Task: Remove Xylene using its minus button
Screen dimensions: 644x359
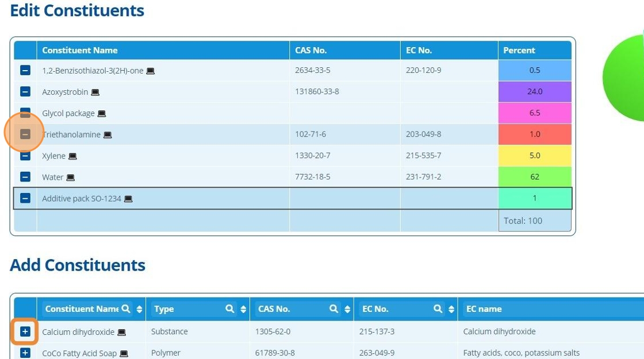Action: coord(25,156)
